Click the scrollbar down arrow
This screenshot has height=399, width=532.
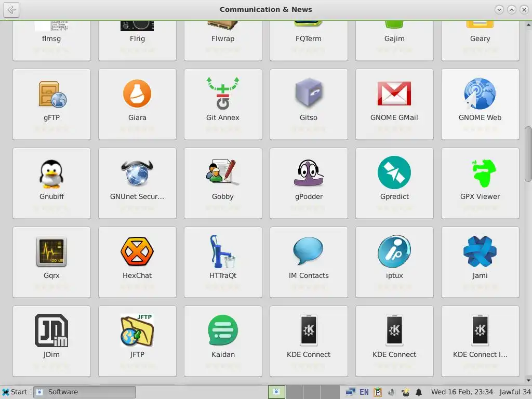528,380
